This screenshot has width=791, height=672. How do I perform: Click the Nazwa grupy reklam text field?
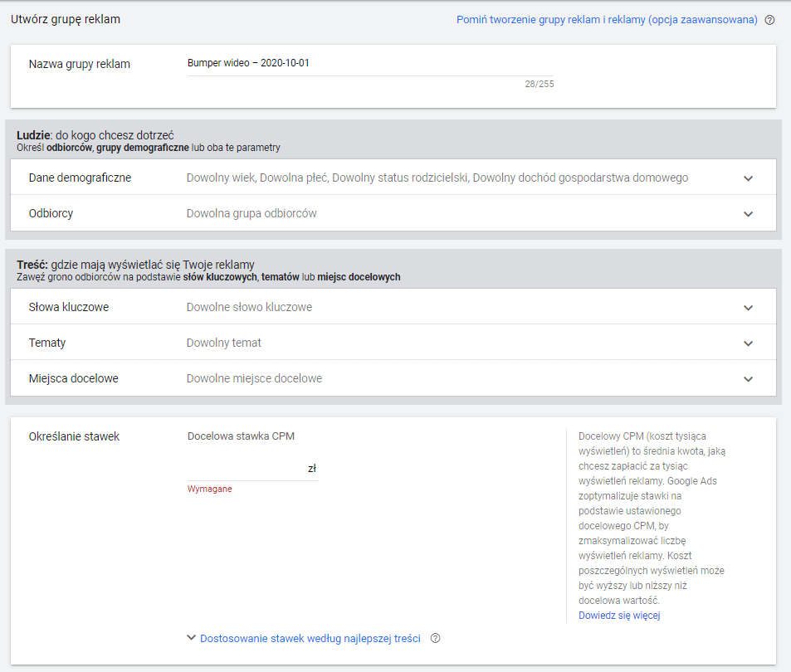(x=369, y=64)
